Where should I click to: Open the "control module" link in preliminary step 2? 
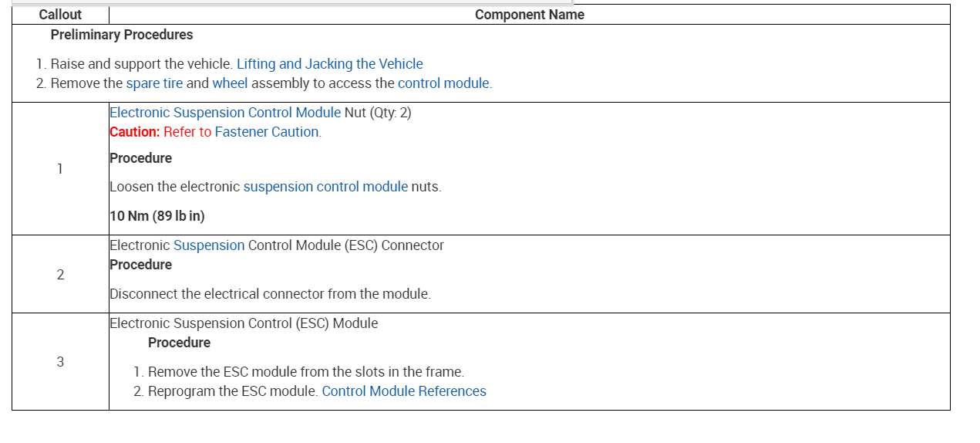(x=443, y=83)
